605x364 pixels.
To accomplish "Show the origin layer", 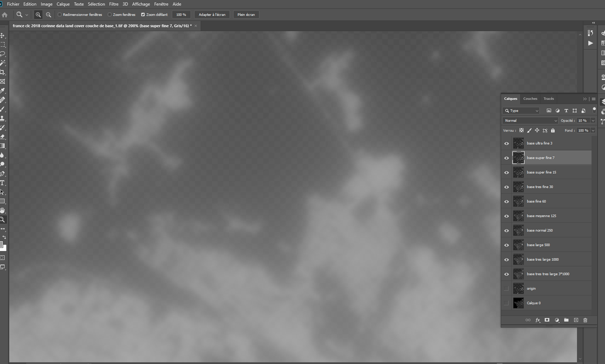I will click(507, 288).
